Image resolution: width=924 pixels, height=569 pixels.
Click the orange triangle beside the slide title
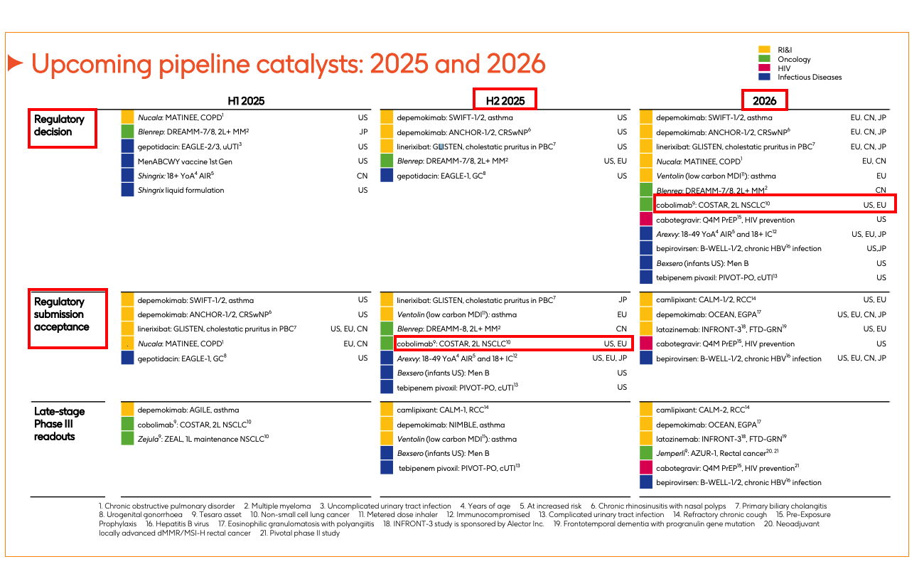pyautogui.click(x=15, y=63)
